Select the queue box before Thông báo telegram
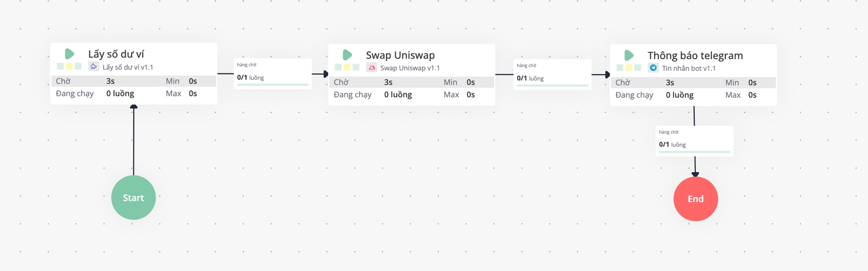Screen dimensions: 868x271 pos(552,74)
